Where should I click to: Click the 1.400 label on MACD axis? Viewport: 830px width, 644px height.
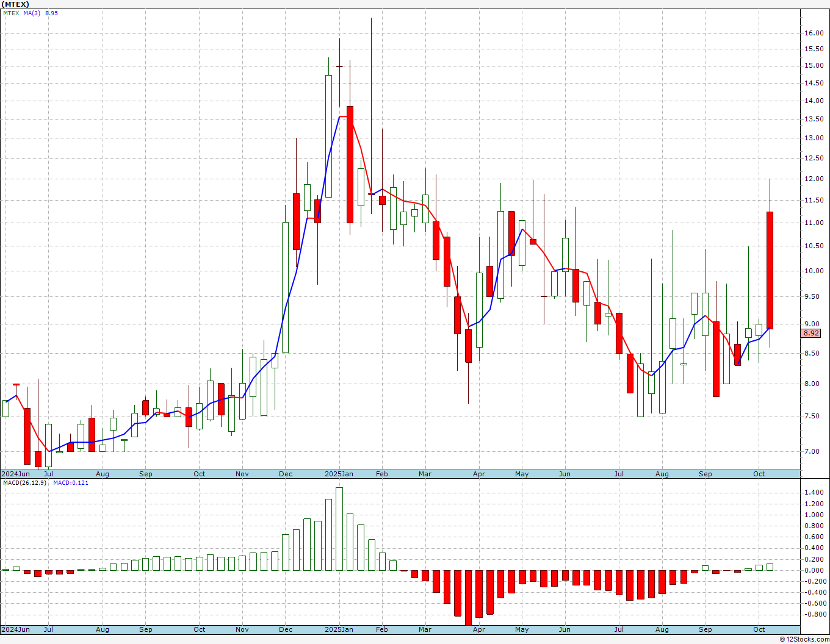pyautogui.click(x=814, y=492)
